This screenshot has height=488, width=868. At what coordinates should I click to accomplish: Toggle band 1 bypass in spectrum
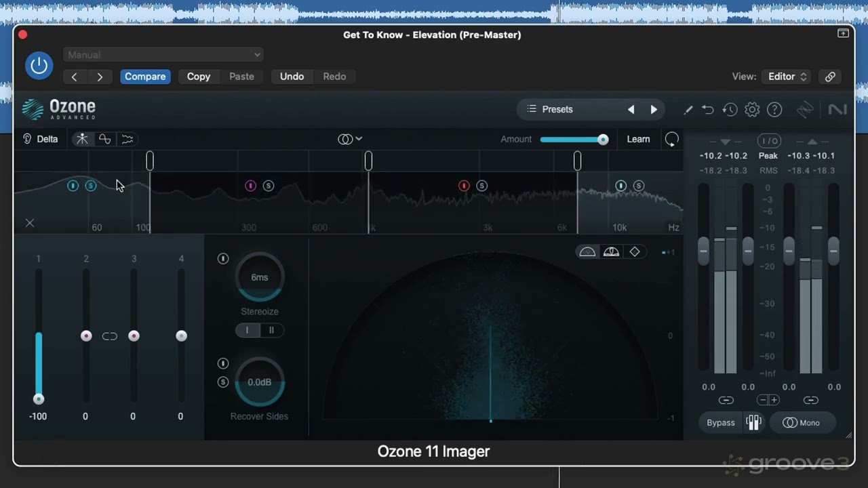pos(73,186)
